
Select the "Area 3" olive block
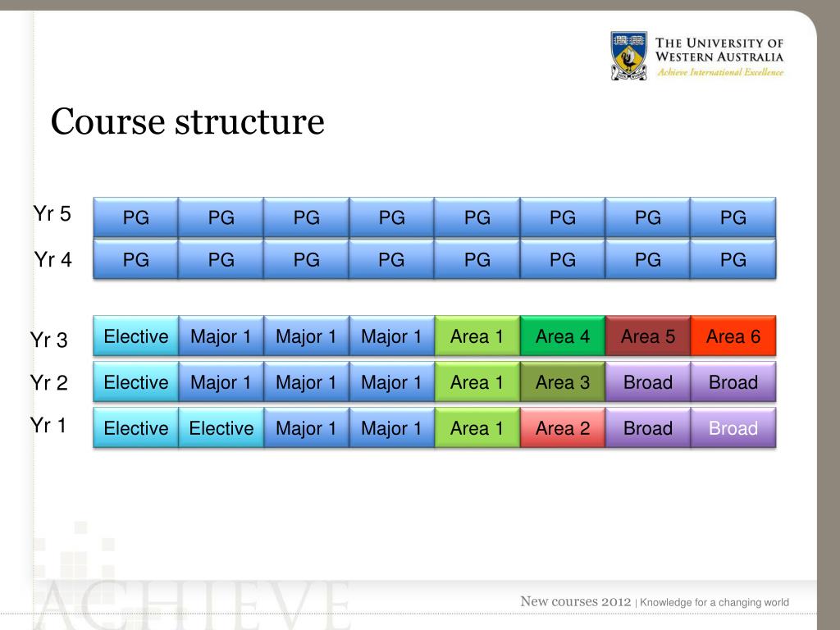[x=563, y=382]
